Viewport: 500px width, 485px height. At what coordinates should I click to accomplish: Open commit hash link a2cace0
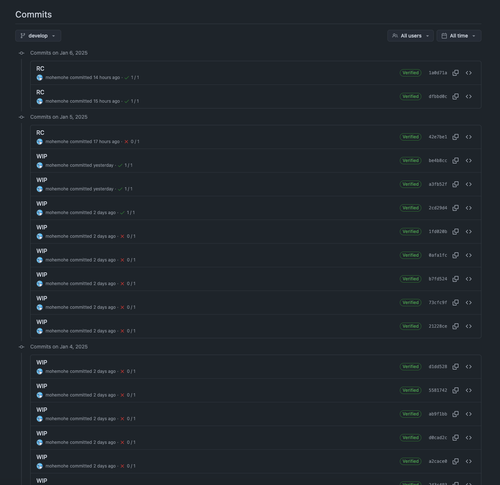(438, 461)
